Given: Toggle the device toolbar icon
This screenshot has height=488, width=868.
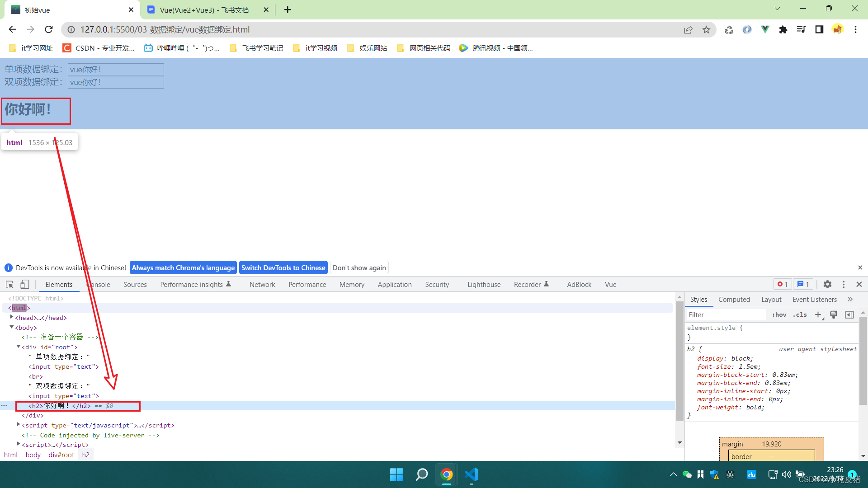Looking at the screenshot, I should pyautogui.click(x=25, y=284).
